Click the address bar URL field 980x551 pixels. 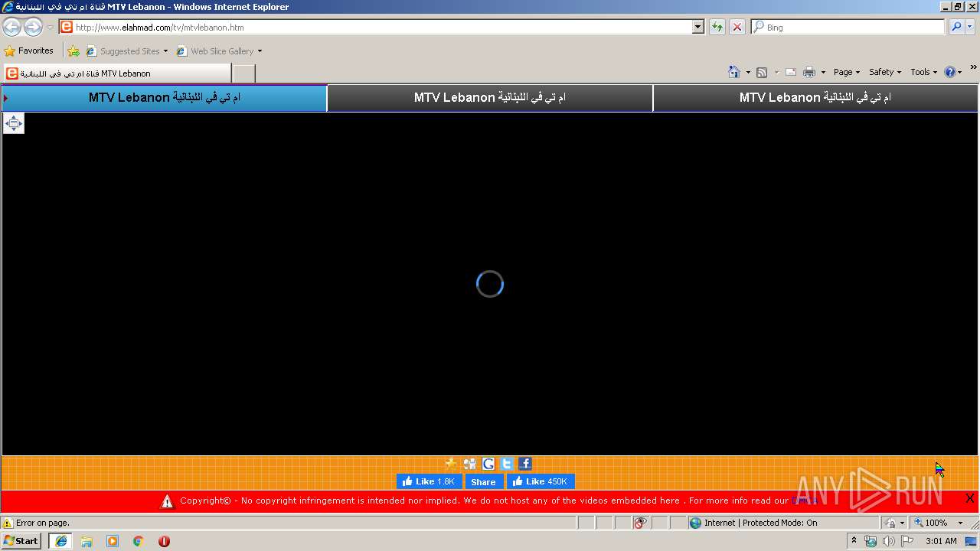pos(375,27)
